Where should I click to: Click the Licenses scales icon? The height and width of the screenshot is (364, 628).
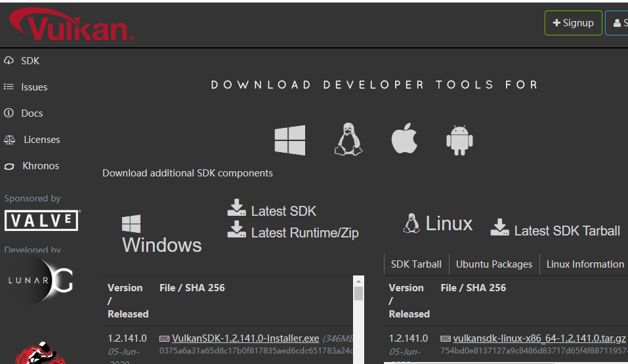(9, 139)
